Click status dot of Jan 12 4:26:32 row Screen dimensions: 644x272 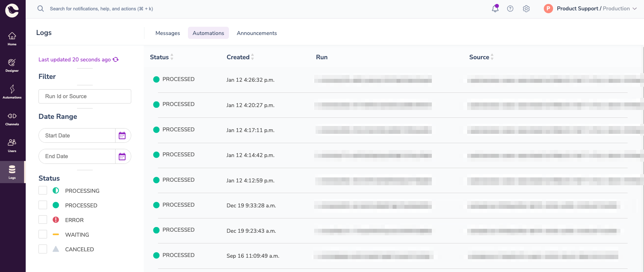156,79
